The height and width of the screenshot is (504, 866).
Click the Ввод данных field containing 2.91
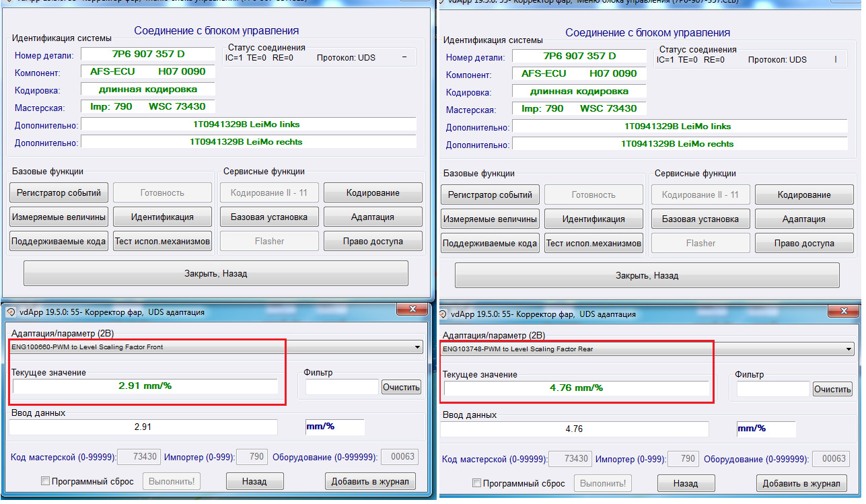click(x=143, y=427)
